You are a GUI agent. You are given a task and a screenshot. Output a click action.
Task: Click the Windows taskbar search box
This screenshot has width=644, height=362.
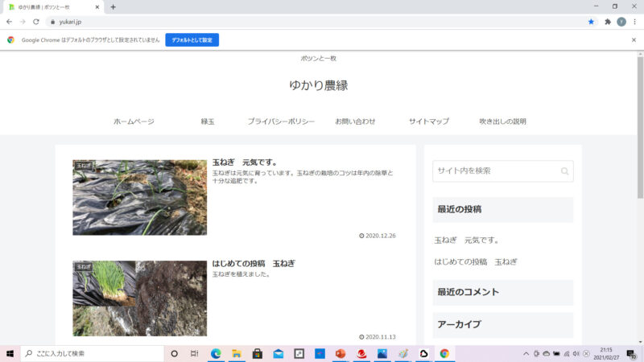click(x=93, y=353)
